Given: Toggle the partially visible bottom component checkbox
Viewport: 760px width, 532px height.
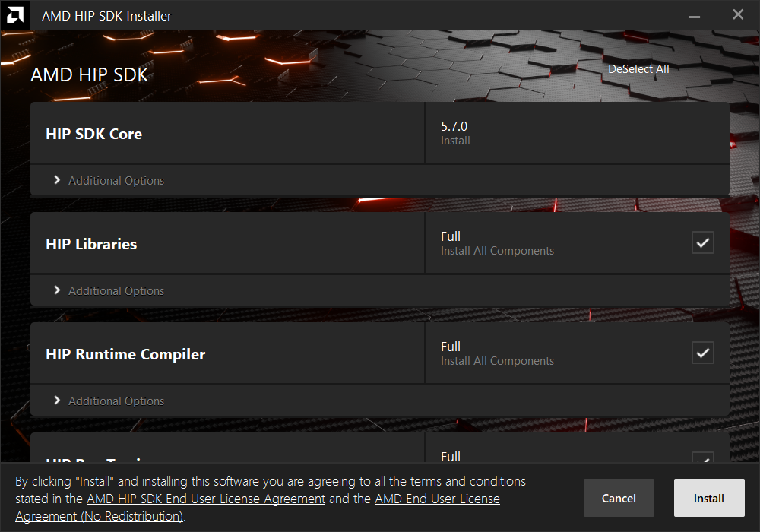Looking at the screenshot, I should pos(703,457).
